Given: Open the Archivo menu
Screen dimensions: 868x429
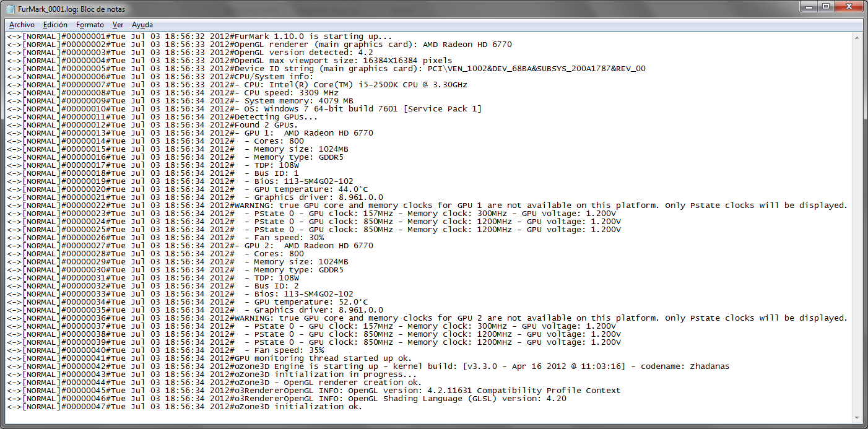Looking at the screenshot, I should click(22, 25).
